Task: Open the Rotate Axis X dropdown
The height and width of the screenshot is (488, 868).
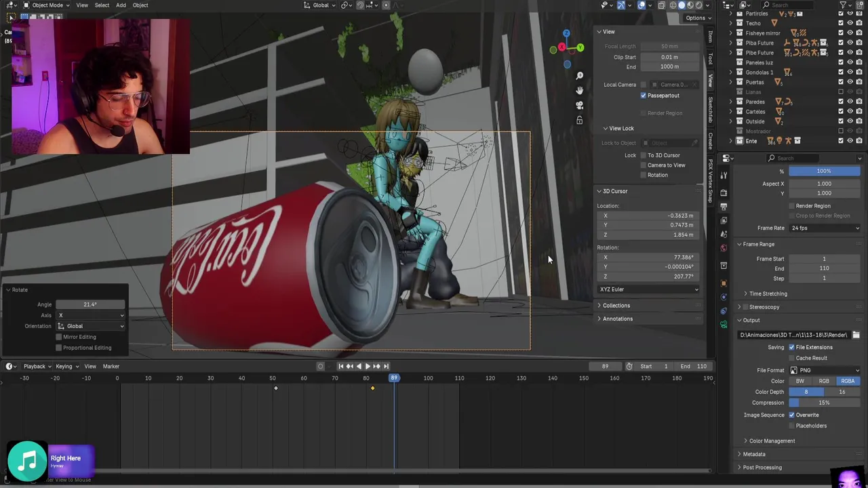Action: tap(91, 315)
